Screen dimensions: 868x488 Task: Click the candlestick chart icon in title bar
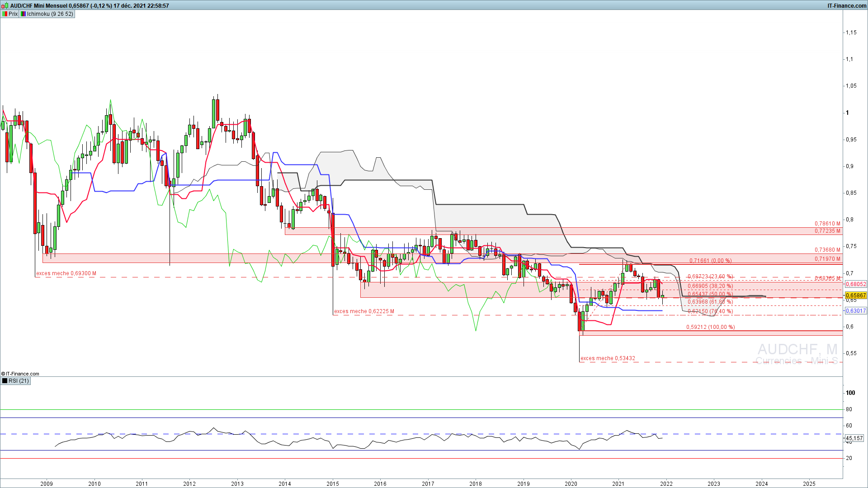(5, 5)
